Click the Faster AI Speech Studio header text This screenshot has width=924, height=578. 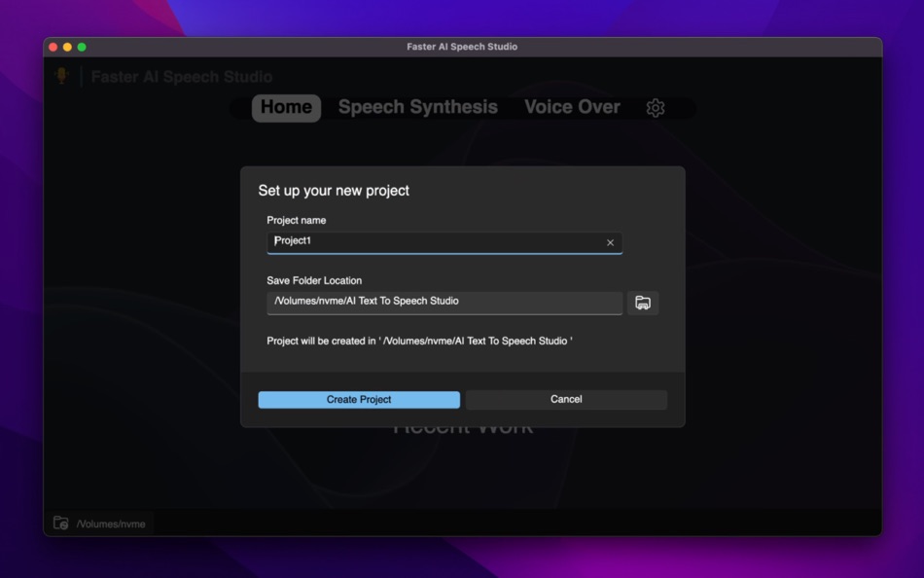181,76
